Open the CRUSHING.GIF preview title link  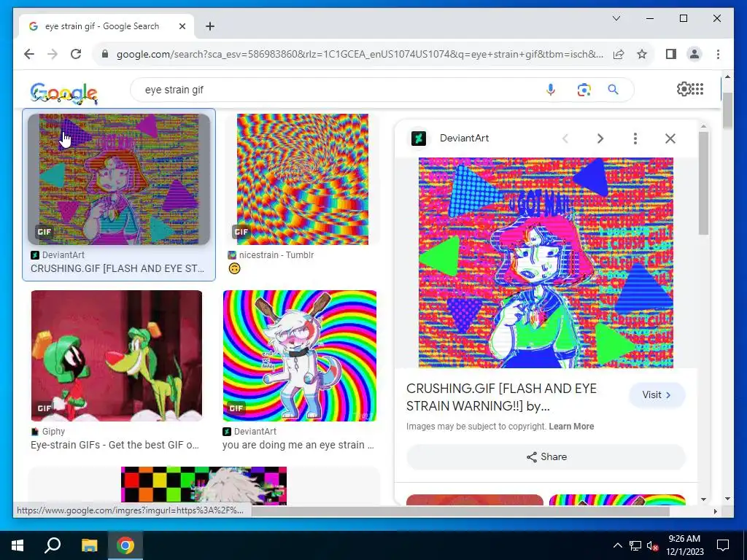(501, 397)
